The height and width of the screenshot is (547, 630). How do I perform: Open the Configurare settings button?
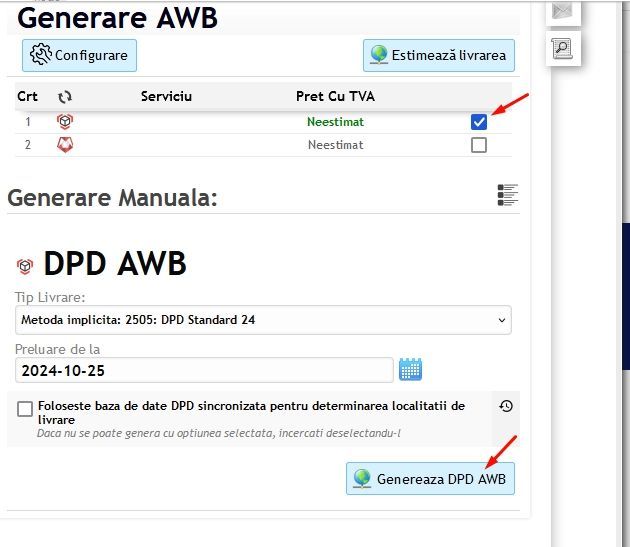[79, 55]
